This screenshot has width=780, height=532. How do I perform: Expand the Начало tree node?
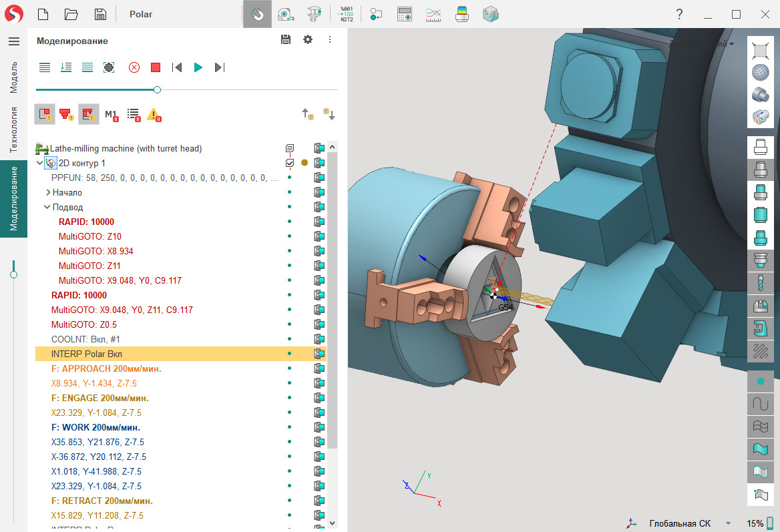[48, 192]
